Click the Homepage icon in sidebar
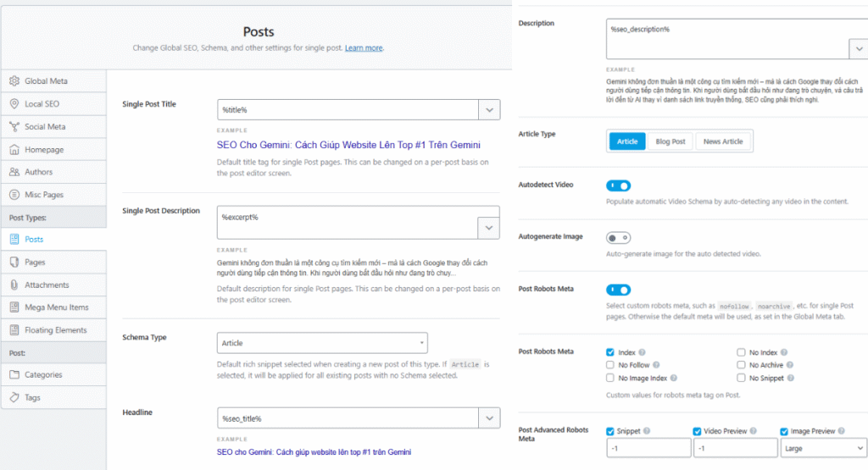The height and width of the screenshot is (470, 868). 14,150
